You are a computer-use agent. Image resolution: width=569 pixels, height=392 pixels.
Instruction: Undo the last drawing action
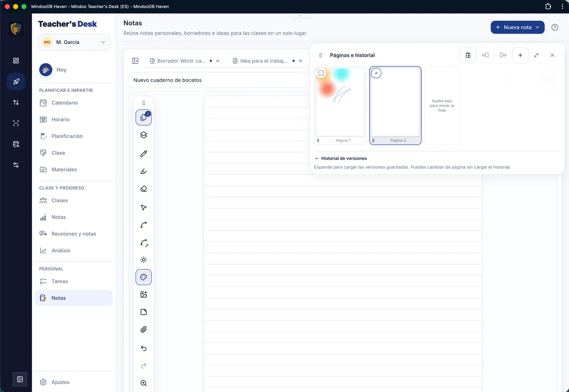[x=144, y=348]
